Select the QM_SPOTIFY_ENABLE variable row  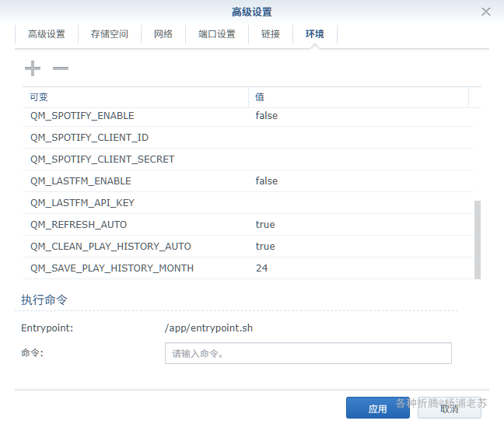pyautogui.click(x=248, y=116)
